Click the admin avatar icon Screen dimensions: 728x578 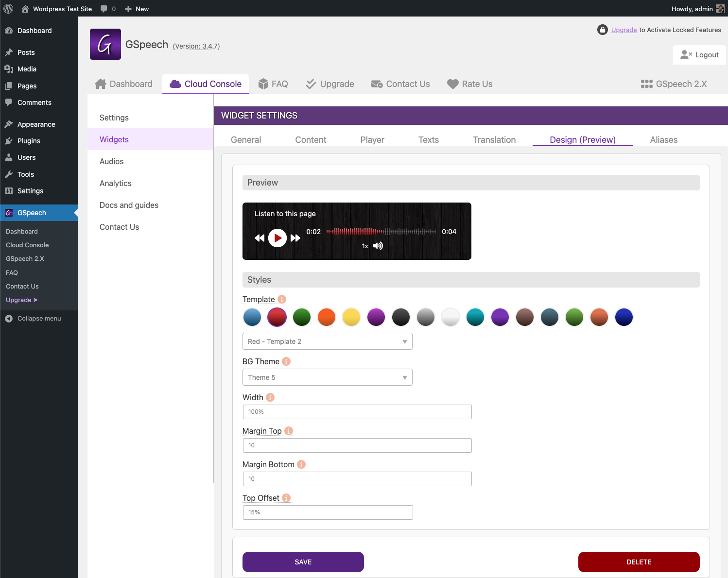coord(720,9)
